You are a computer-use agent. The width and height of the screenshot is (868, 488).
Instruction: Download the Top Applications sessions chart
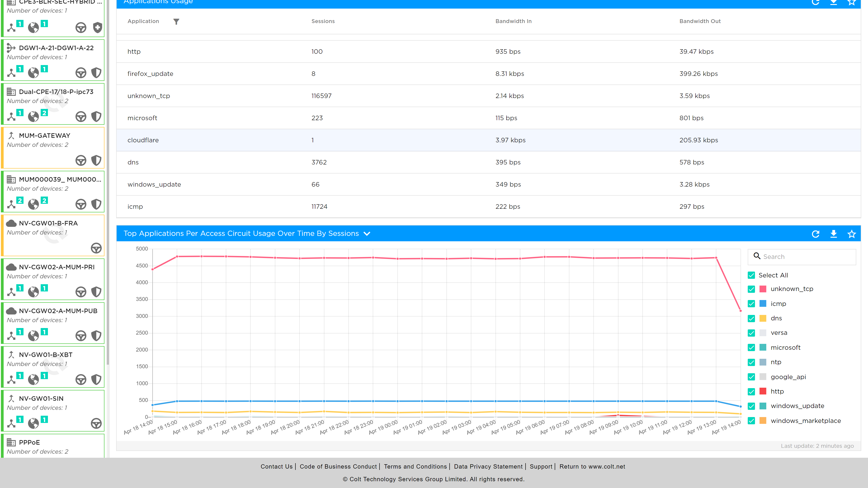click(x=834, y=234)
